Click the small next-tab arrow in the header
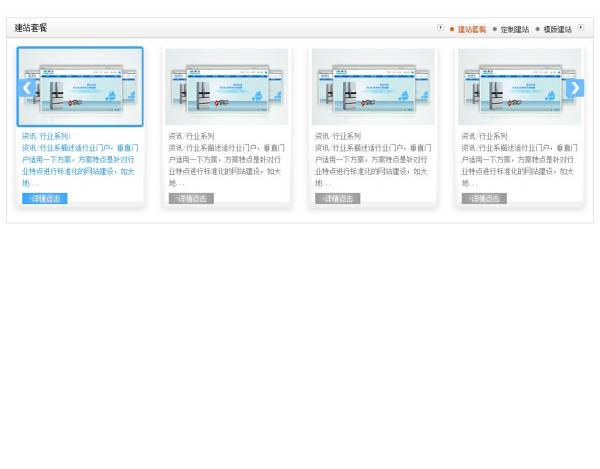 [x=581, y=28]
